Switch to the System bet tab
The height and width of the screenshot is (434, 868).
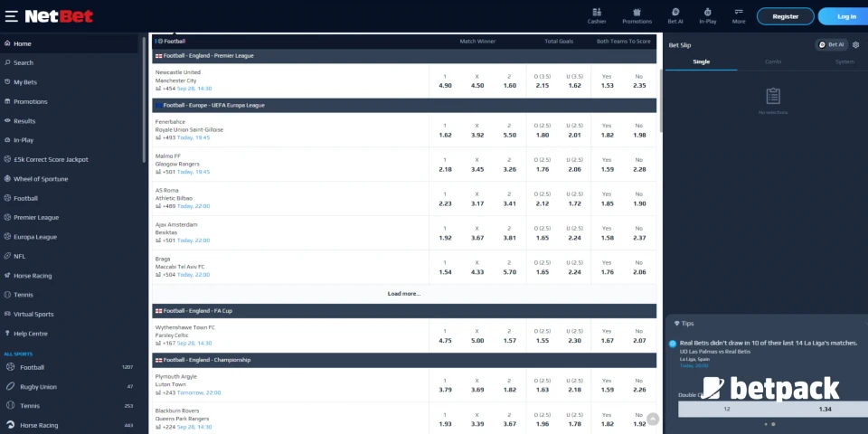pos(844,62)
